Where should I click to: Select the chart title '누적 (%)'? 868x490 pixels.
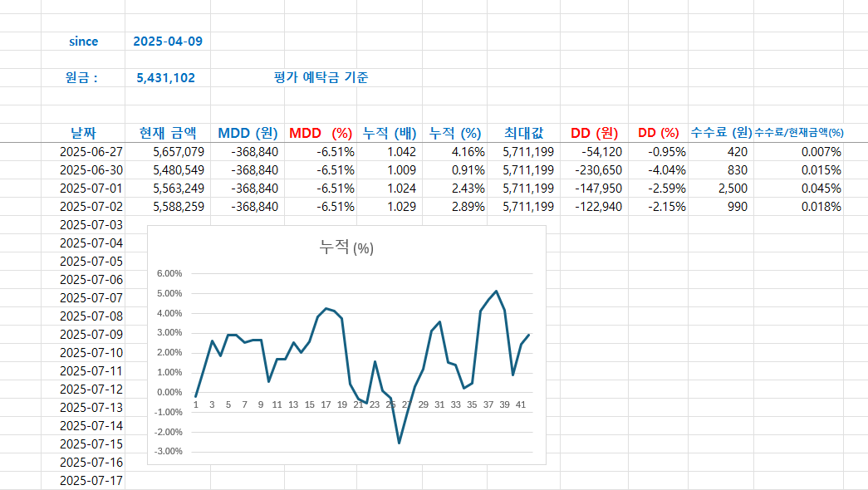coord(346,247)
